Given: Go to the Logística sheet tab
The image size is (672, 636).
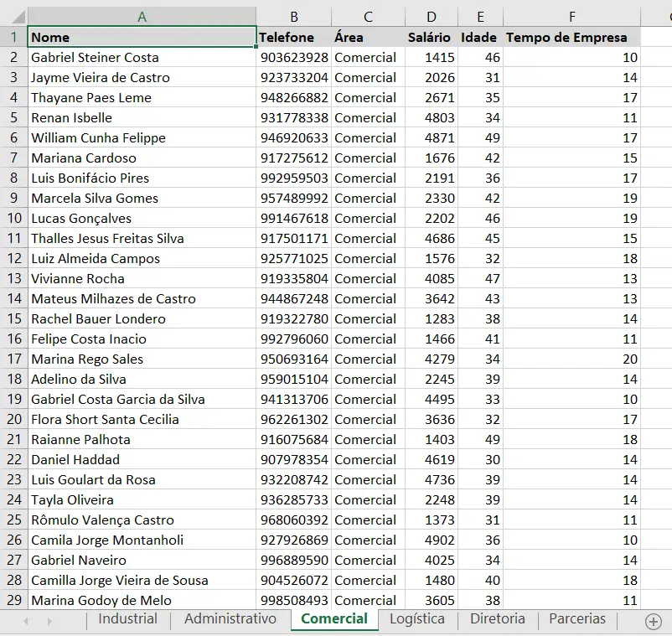Looking at the screenshot, I should 417,619.
